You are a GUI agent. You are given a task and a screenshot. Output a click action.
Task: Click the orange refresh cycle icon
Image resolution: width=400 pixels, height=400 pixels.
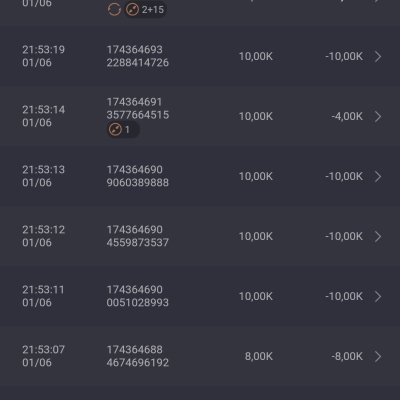point(114,9)
